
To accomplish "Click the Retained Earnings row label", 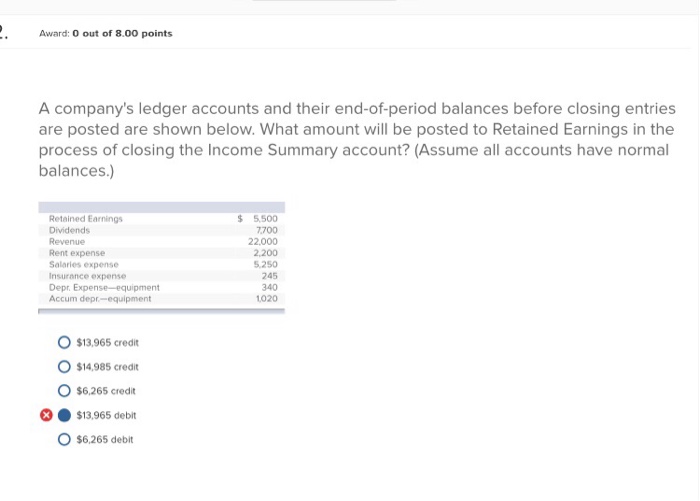I will (x=86, y=219).
